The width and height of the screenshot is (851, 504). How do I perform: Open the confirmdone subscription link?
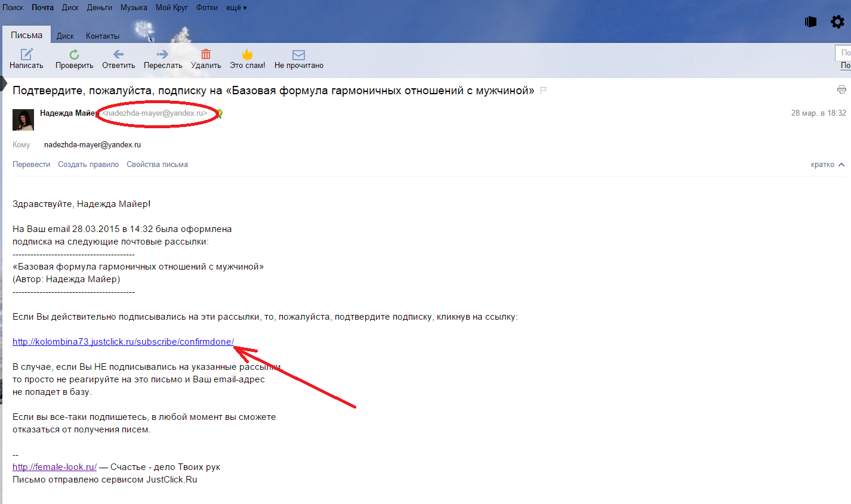pos(124,342)
